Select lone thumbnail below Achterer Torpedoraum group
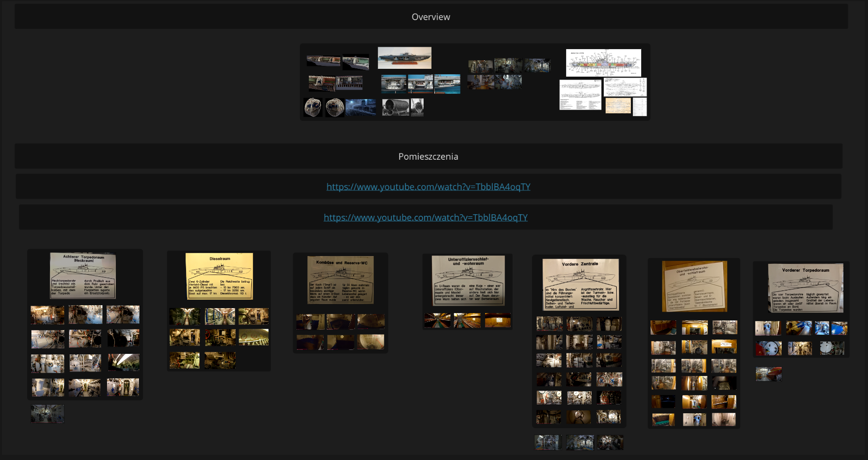This screenshot has height=460, width=868. 47,414
